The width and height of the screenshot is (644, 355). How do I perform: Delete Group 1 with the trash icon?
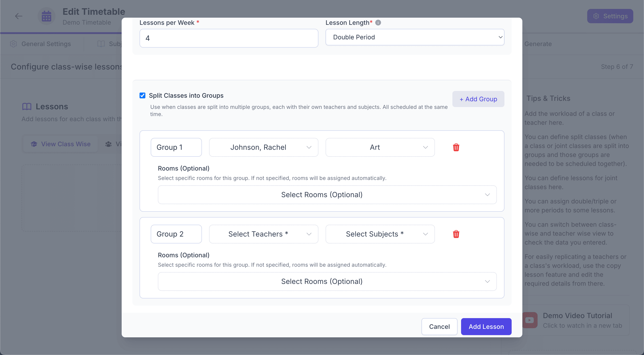[x=456, y=147]
